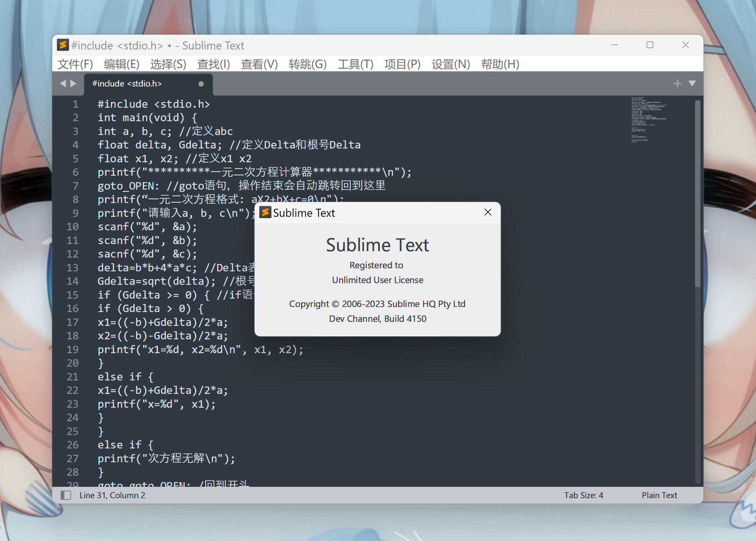Click the copyright line in about dialog
This screenshot has width=756, height=541.
pos(377,304)
